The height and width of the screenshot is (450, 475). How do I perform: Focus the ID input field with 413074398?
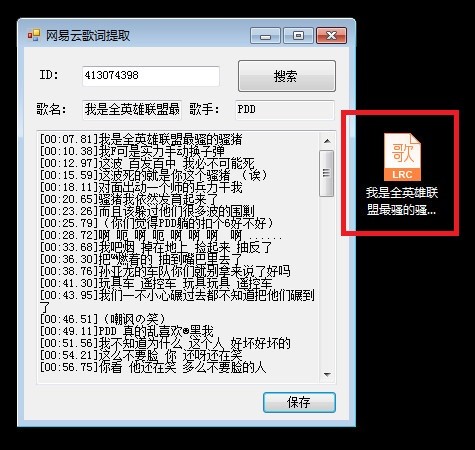(x=151, y=76)
